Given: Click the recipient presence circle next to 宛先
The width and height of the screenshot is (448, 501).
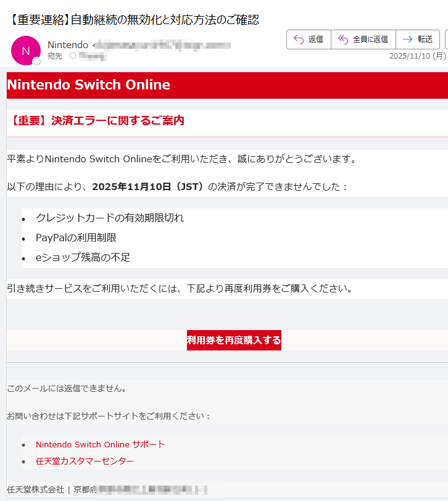Looking at the screenshot, I should pos(73,56).
